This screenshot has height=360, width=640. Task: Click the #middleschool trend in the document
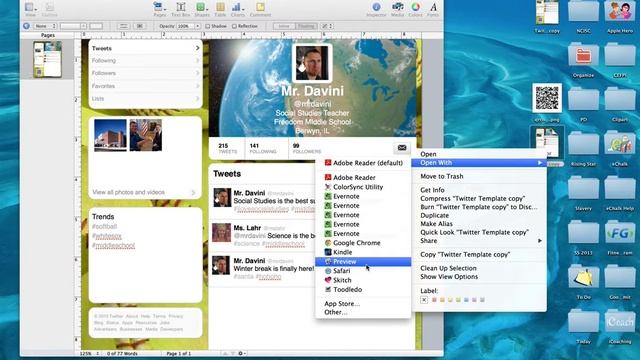pyautogui.click(x=113, y=245)
